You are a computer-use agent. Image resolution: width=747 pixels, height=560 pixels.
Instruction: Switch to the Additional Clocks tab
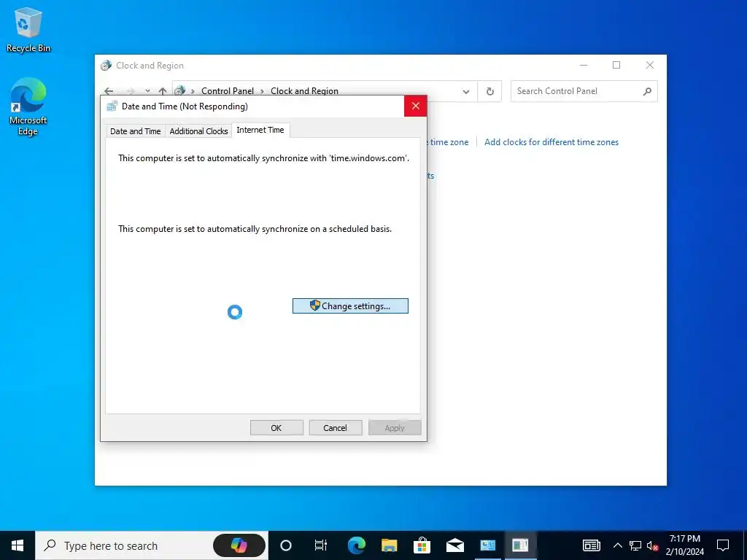198,131
